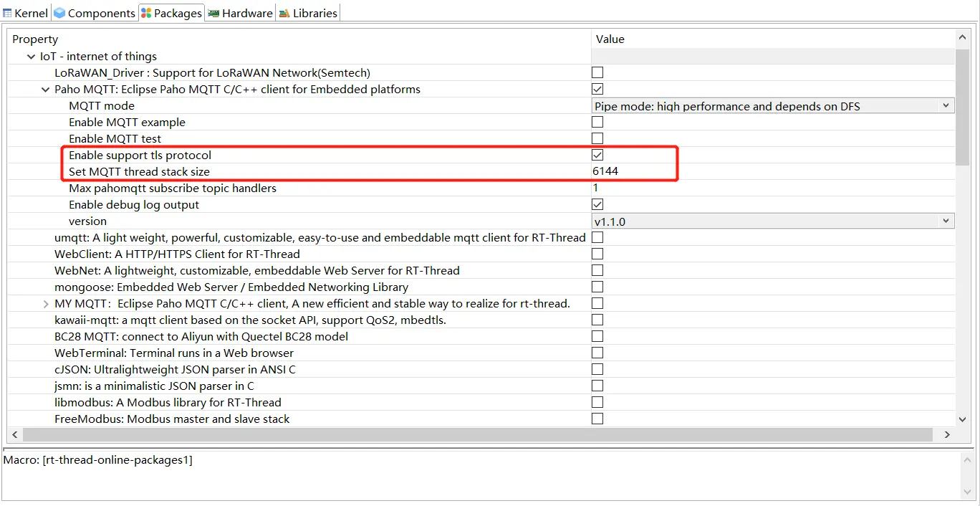Tick the Enable MQTT example checkbox
Viewport: 980px width, 506px height.
(x=597, y=122)
